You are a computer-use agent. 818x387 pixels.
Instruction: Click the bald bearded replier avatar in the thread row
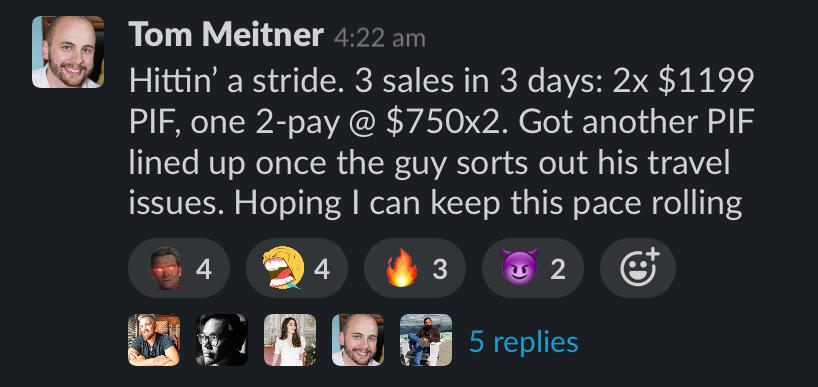pos(358,340)
